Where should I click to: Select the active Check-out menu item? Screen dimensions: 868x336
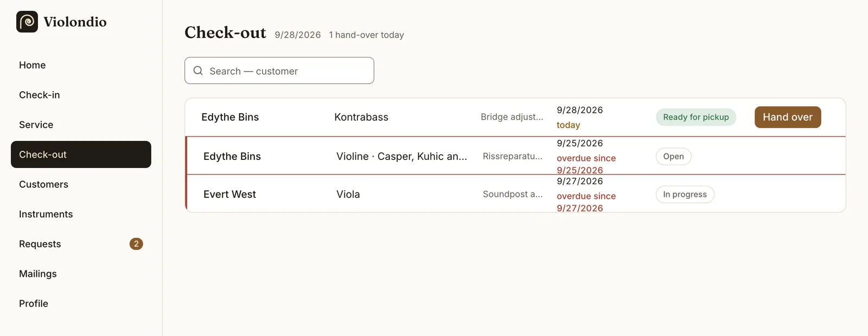pos(81,154)
